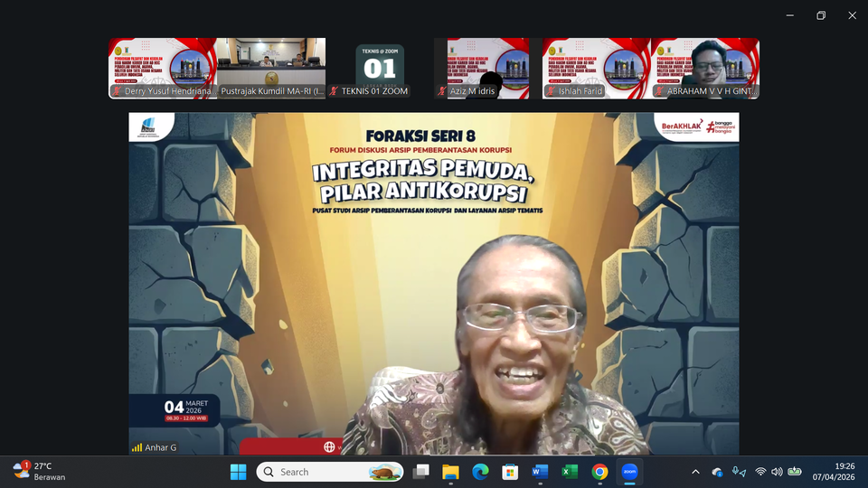Screen dimensions: 868x488
Task: Select ABRAHAM V V H GINT participant thumbnail
Action: [704, 68]
